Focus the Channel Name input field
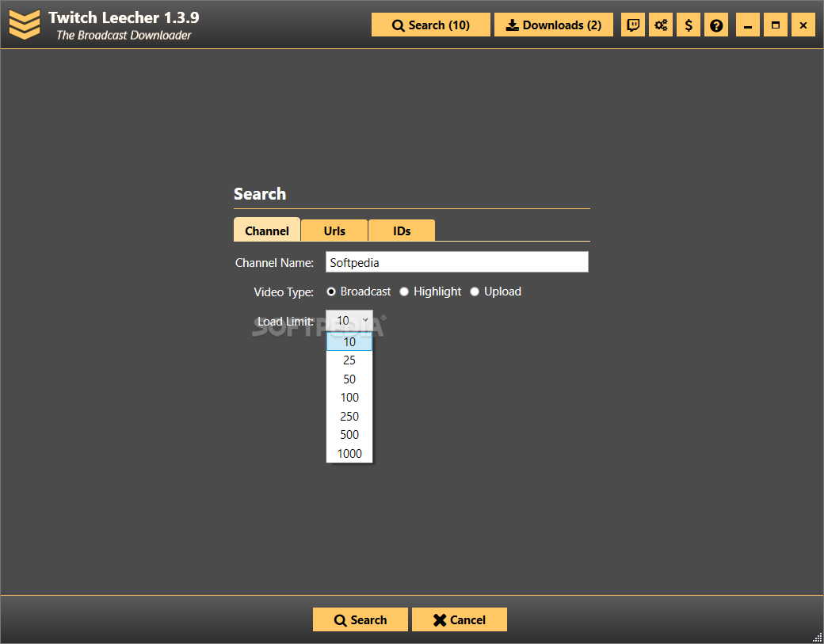 coord(456,262)
